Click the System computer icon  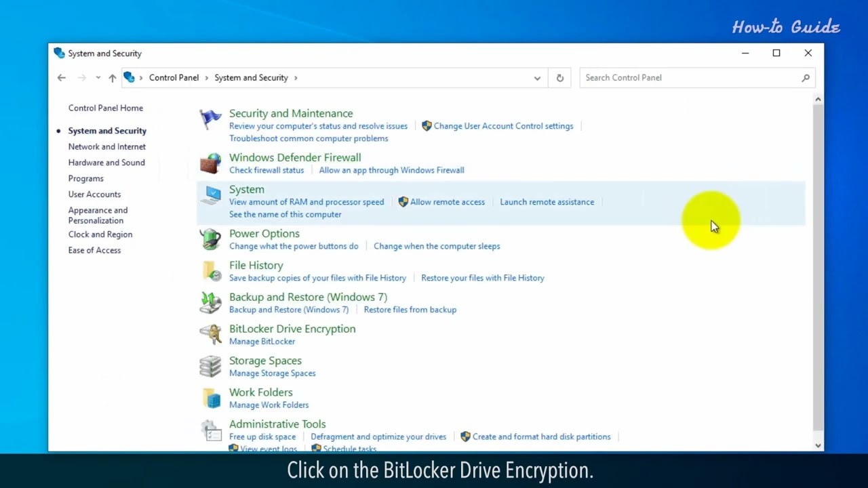(212, 196)
